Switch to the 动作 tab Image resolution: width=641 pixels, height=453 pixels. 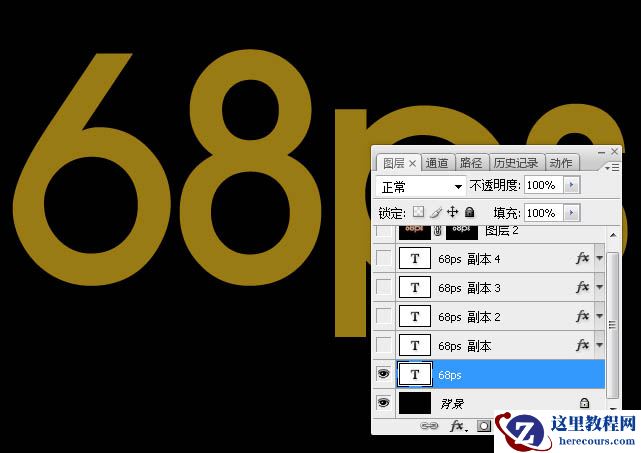pyautogui.click(x=561, y=163)
